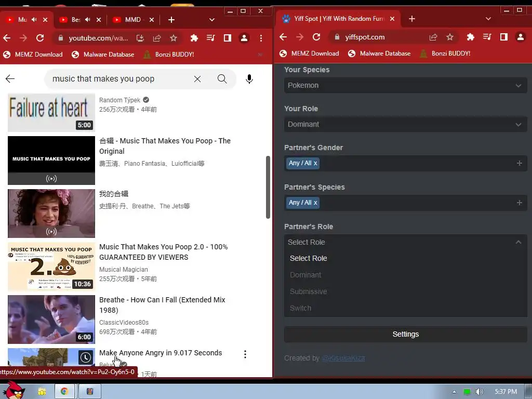The height and width of the screenshot is (399, 532).
Task: Add a Partner's Species option with plus
Action: pyautogui.click(x=519, y=203)
